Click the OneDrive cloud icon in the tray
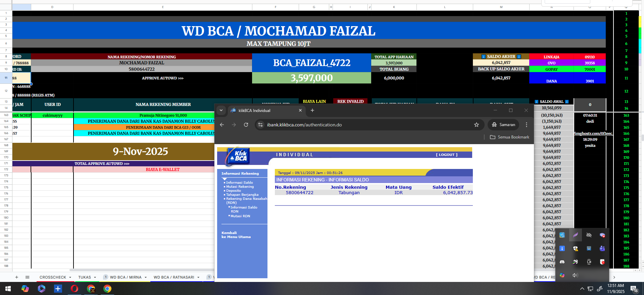The height and width of the screenshot is (295, 644). pyautogui.click(x=589, y=235)
